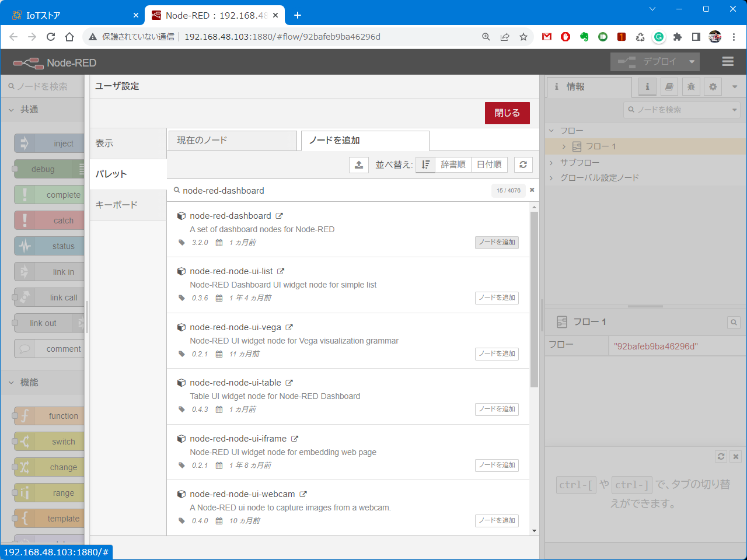This screenshot has width=747, height=560.
Task: Collapse the 共通 palette category
Action: pyautogui.click(x=42, y=109)
